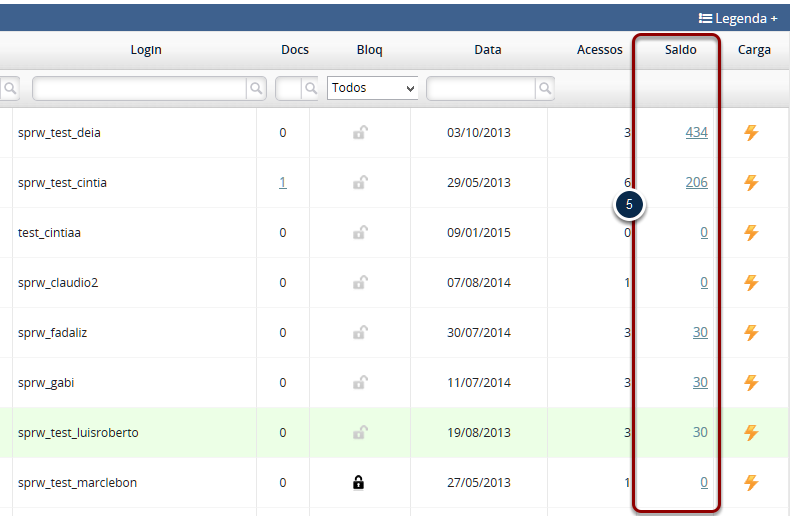Toggle block padlock for sprw_fadaliz
This screenshot has width=795, height=516.
(x=359, y=333)
